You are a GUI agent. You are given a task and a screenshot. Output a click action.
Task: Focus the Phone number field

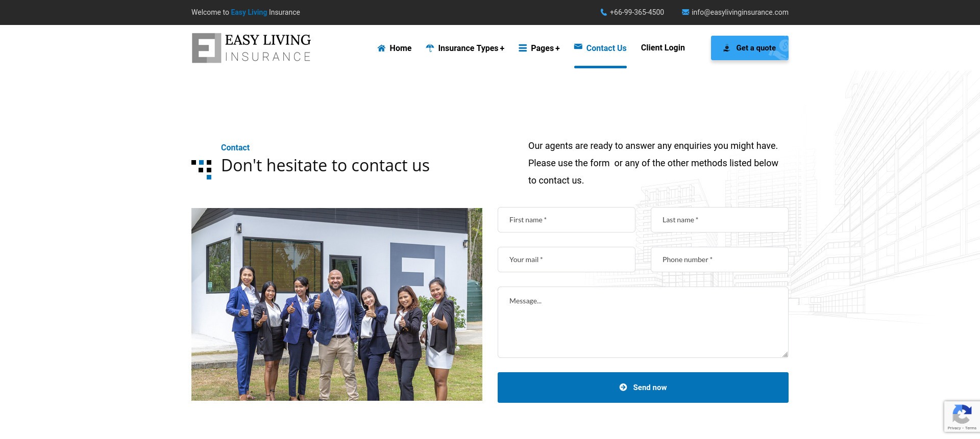pyautogui.click(x=720, y=260)
